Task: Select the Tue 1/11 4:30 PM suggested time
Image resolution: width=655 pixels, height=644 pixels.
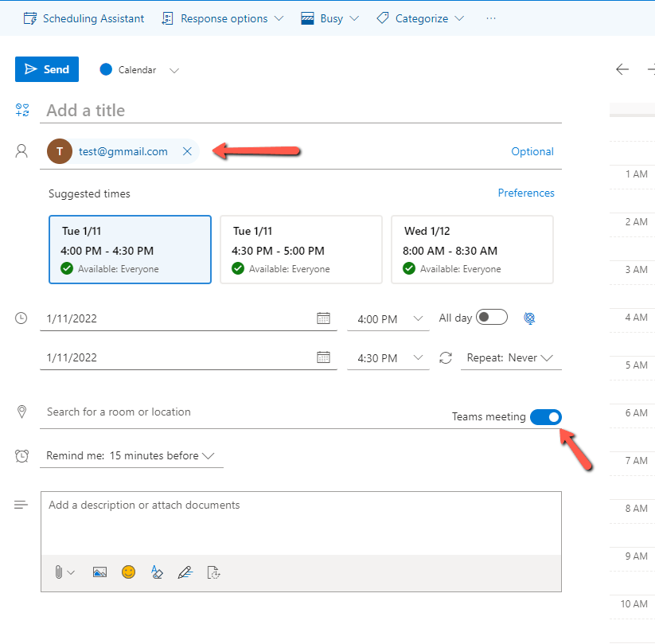Action: [x=301, y=249]
